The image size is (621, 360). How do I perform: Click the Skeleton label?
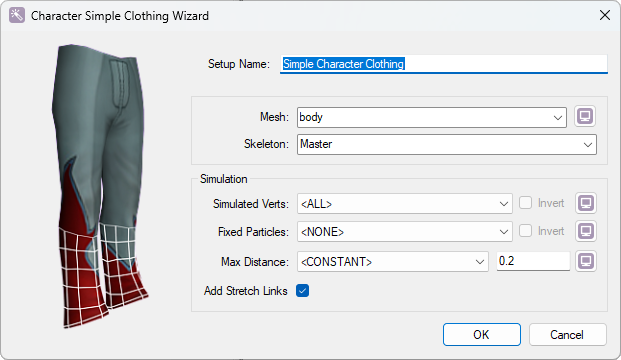(x=266, y=144)
